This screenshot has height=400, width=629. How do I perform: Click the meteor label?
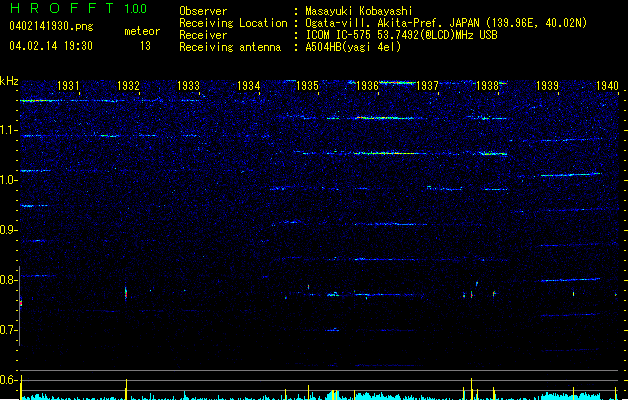click(142, 31)
